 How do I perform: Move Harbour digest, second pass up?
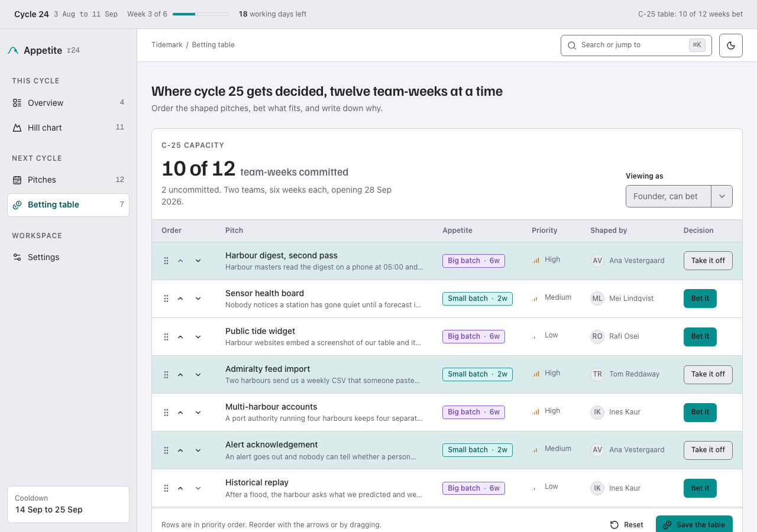click(x=180, y=261)
